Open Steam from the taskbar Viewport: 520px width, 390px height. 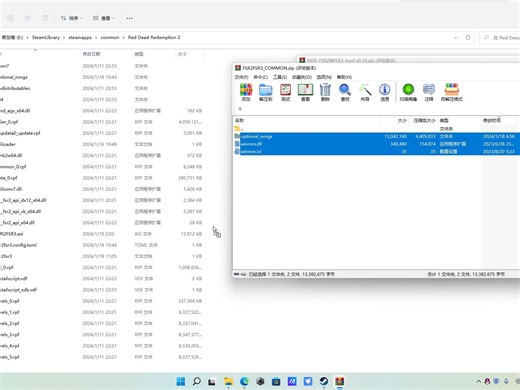click(324, 381)
